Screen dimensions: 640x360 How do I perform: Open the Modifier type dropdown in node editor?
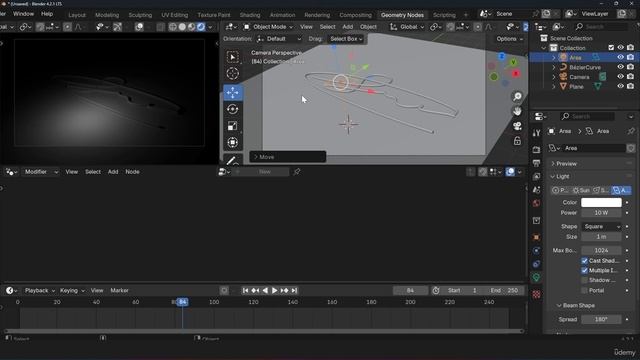click(x=41, y=172)
